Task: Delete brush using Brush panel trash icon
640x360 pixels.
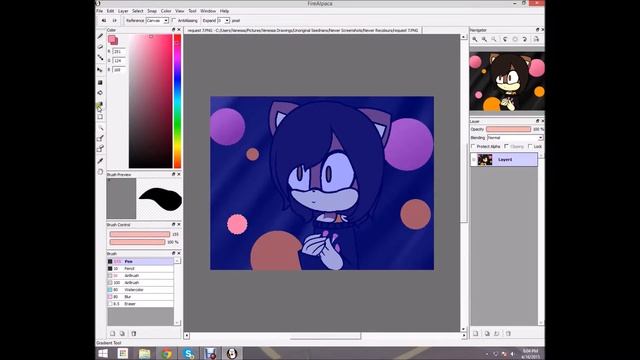Action: pos(133,333)
